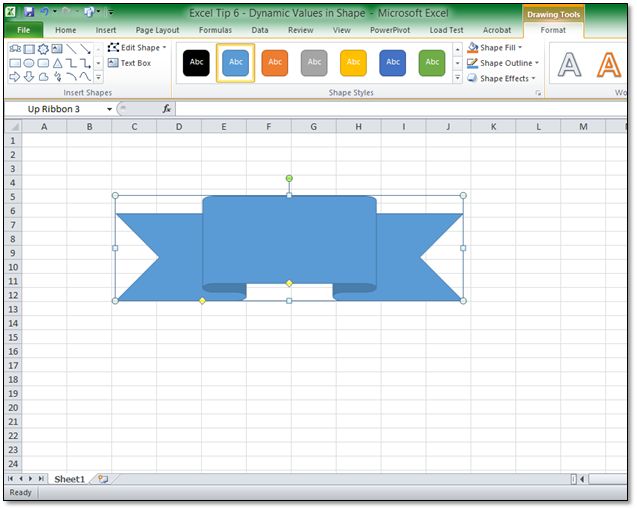Open the File tab
The image size is (637, 510).
click(x=24, y=30)
